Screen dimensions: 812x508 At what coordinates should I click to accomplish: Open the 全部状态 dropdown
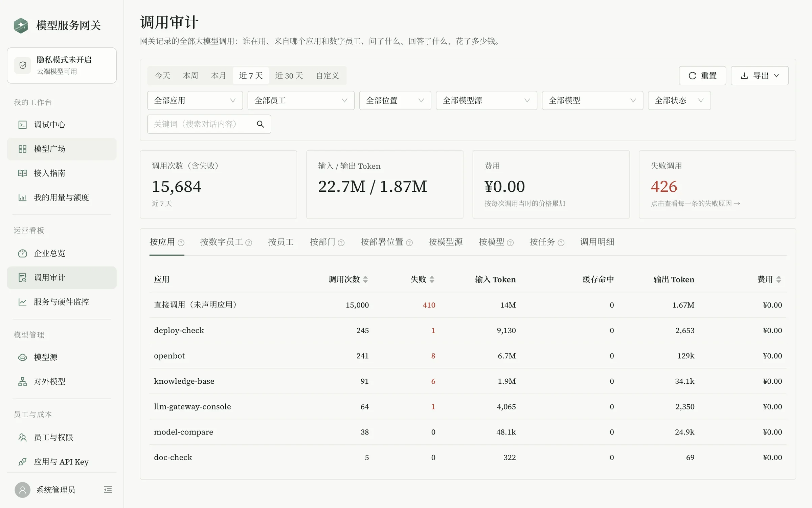coord(679,101)
